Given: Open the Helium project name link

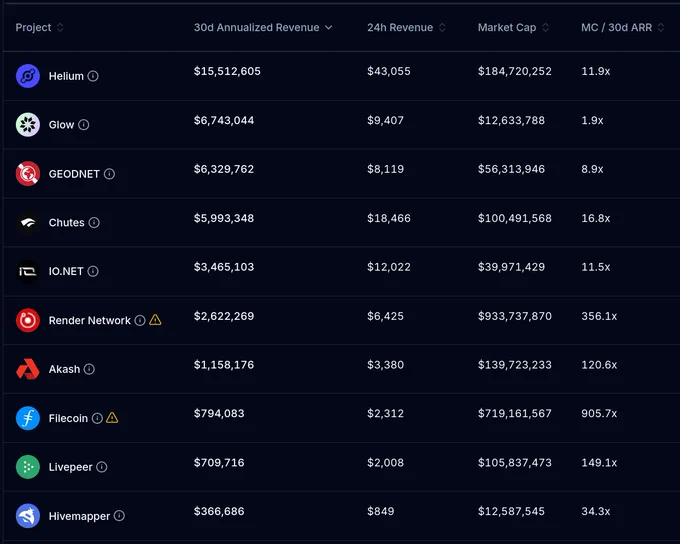Looking at the screenshot, I should pyautogui.click(x=66, y=76).
